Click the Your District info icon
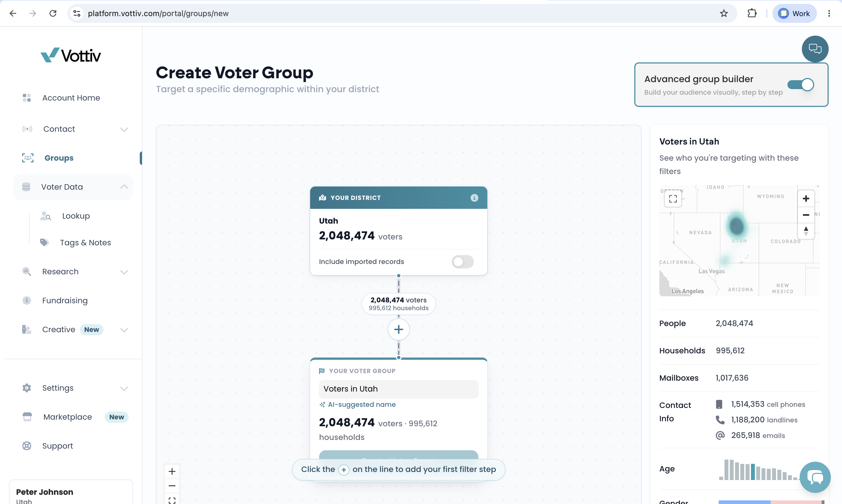 (474, 198)
